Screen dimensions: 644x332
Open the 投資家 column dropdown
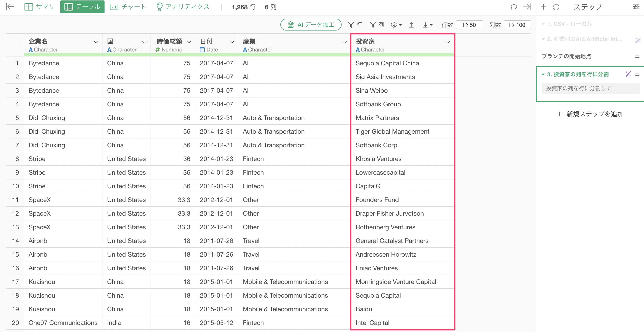coord(447,42)
